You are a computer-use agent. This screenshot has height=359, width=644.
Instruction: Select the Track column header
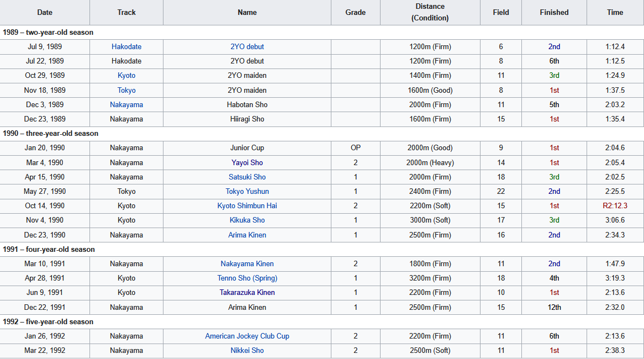(x=126, y=12)
